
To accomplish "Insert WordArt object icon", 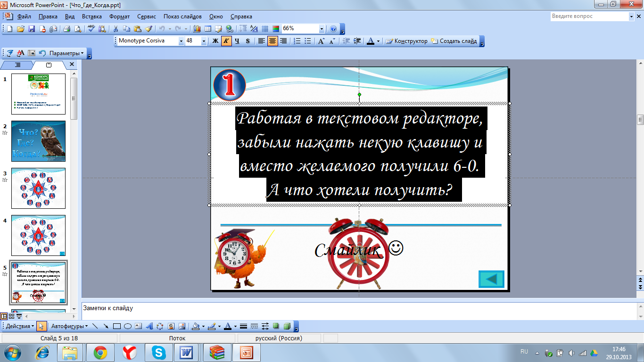I will (x=149, y=326).
